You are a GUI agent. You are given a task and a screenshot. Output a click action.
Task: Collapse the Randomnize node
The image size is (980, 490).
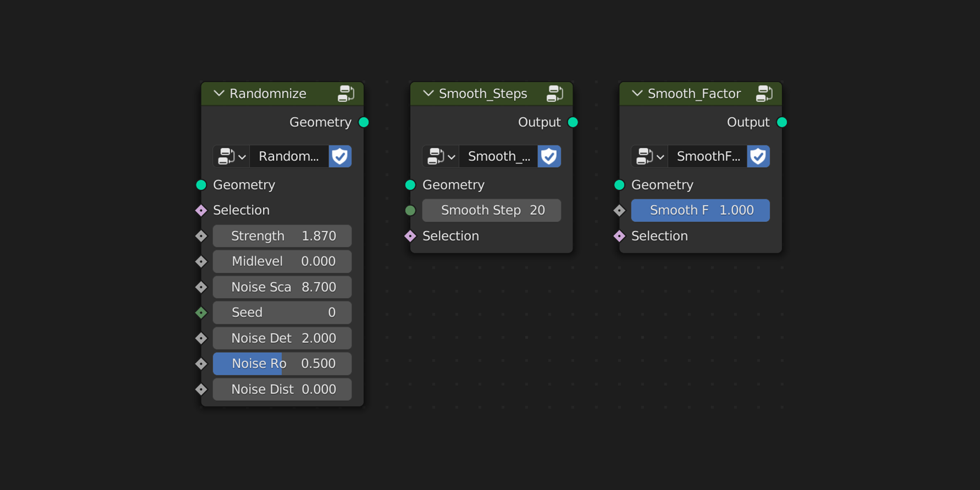[219, 93]
